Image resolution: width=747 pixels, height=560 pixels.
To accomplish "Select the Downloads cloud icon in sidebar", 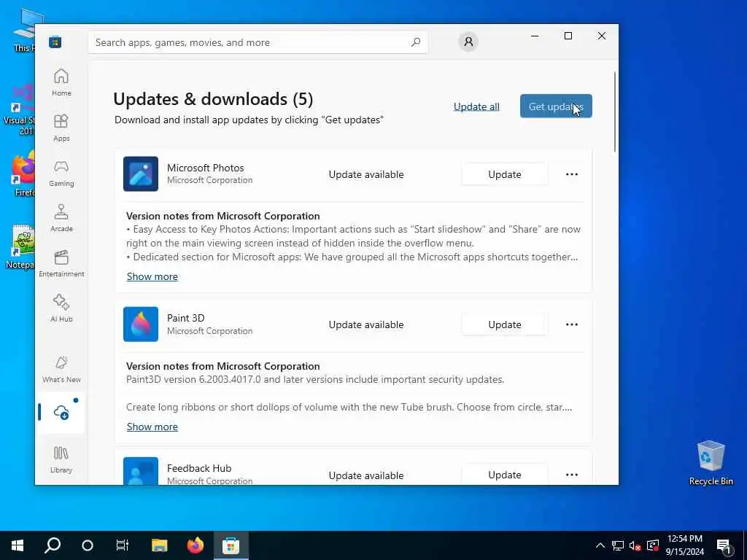I will (61, 413).
